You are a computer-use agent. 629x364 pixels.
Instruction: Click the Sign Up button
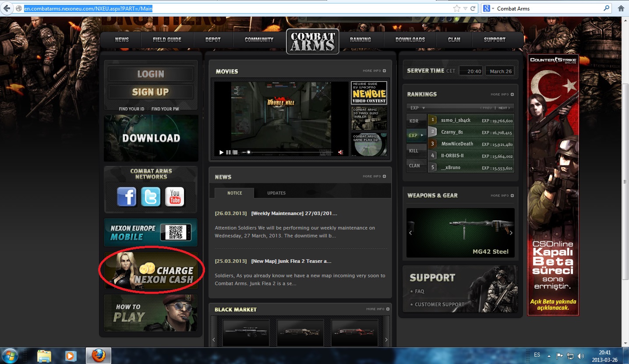[x=151, y=92]
